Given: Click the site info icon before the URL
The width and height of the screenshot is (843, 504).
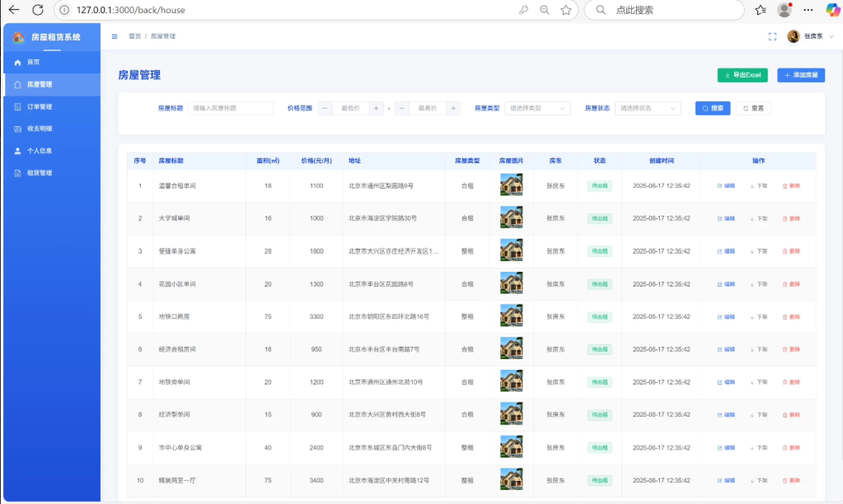Looking at the screenshot, I should pyautogui.click(x=64, y=10).
